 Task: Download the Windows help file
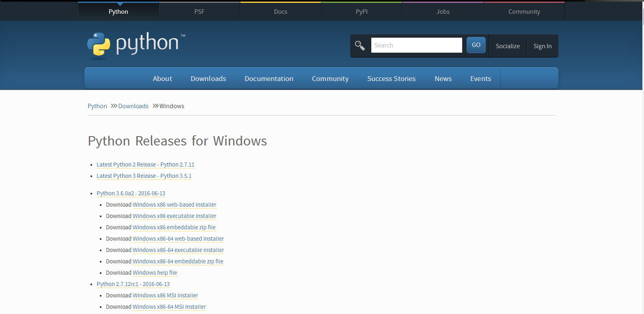[155, 273]
